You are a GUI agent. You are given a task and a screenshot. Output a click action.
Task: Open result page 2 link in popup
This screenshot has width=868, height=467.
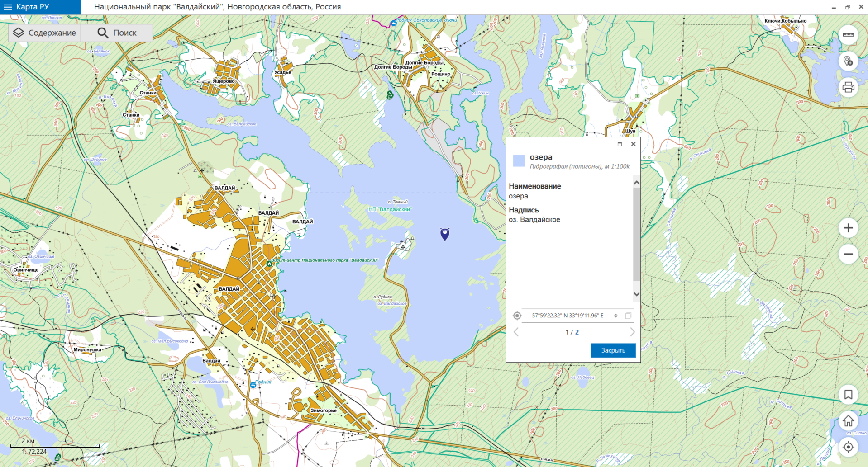coord(577,332)
